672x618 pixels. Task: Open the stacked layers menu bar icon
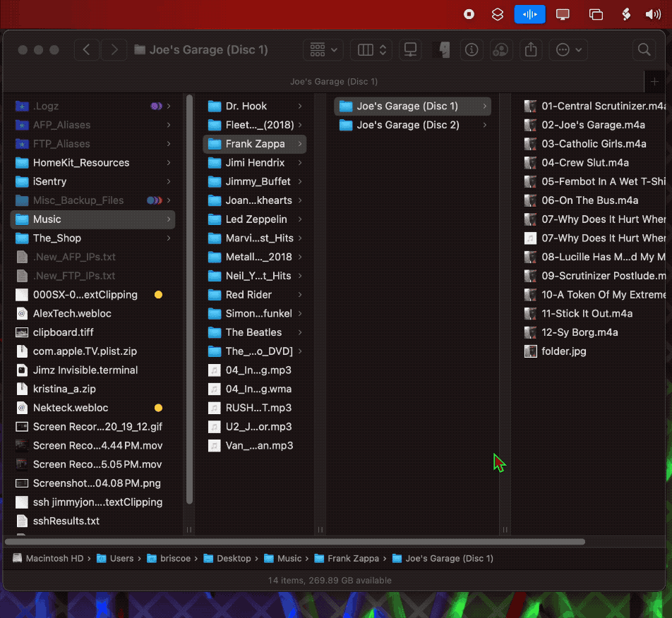coord(497,14)
